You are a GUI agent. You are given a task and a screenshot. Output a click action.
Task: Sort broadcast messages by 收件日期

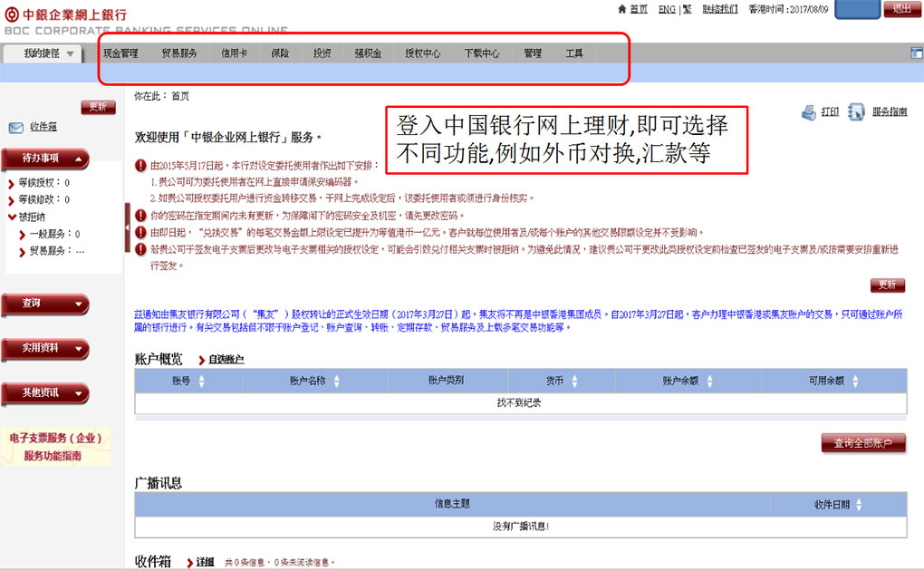pyautogui.click(x=859, y=505)
